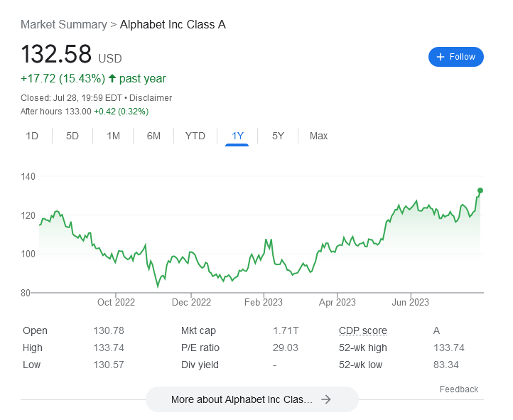This screenshot has width=513, height=420.
Task: Click the arrow icon beside More about Alphabet
Action: coord(326,399)
